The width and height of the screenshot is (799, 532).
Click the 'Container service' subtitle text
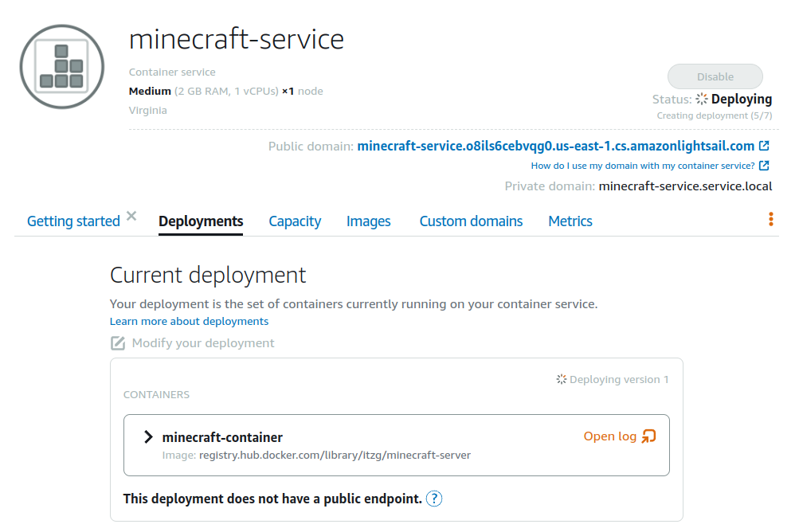pos(172,72)
